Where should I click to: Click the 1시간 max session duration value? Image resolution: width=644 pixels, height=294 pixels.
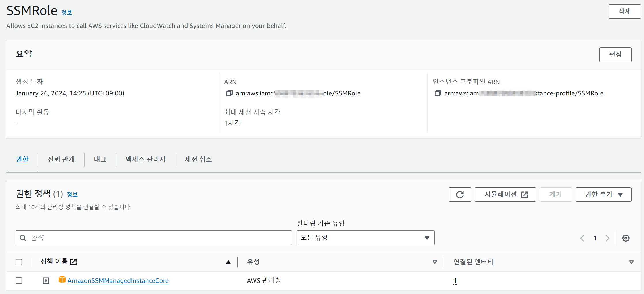point(232,123)
